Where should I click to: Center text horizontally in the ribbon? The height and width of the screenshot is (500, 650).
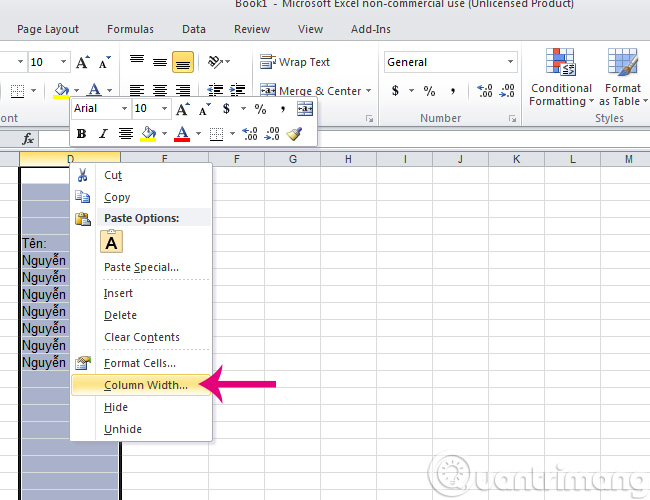click(x=160, y=90)
